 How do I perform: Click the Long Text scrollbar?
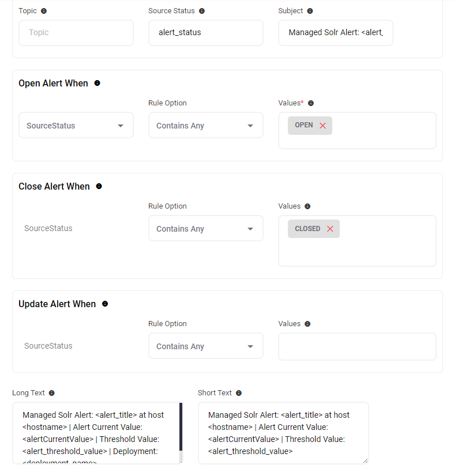181,426
